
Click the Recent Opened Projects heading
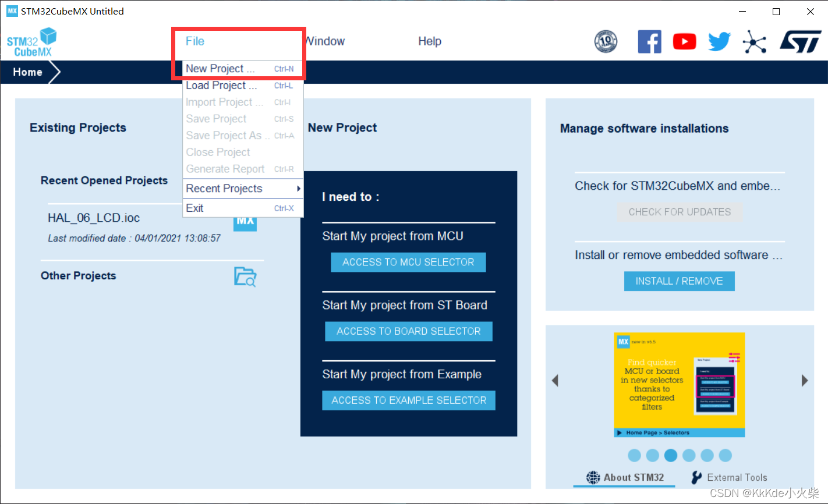pyautogui.click(x=104, y=180)
